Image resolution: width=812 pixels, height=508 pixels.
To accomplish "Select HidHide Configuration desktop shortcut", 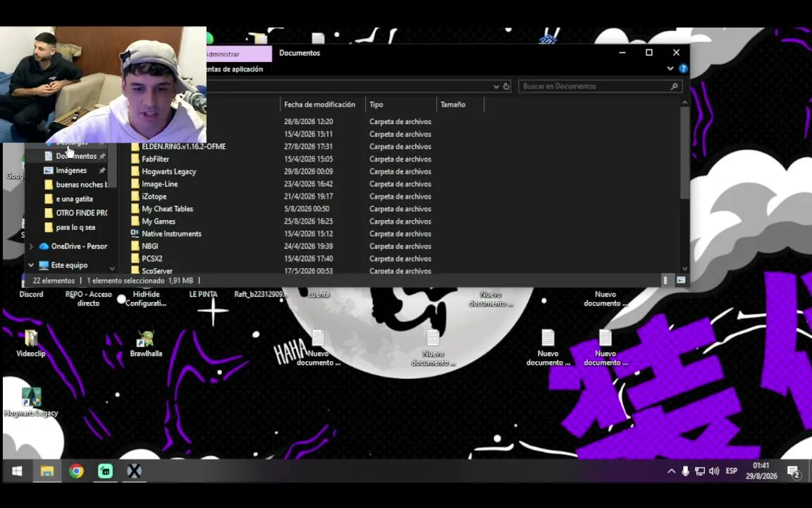I will tap(146, 298).
